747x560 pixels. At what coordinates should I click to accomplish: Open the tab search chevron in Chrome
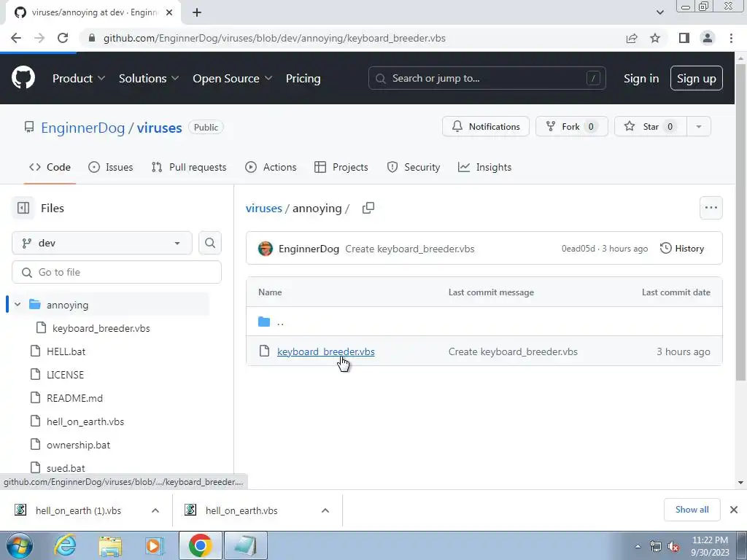click(659, 12)
